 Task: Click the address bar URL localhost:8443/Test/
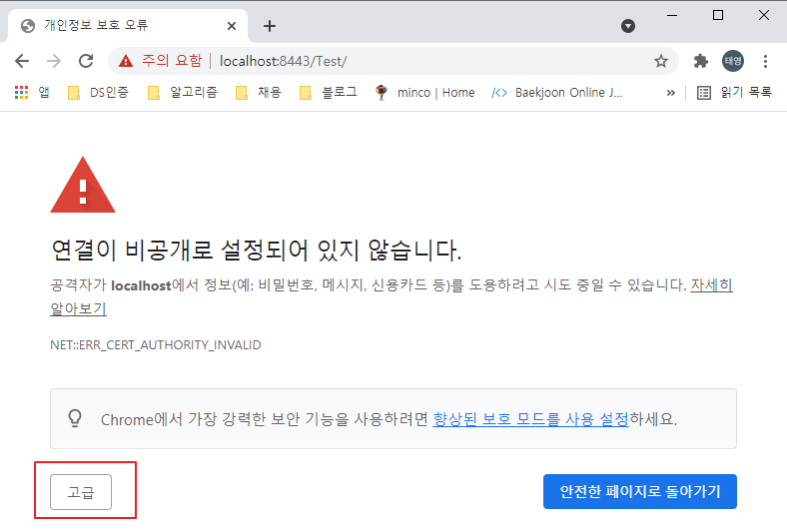pos(283,61)
